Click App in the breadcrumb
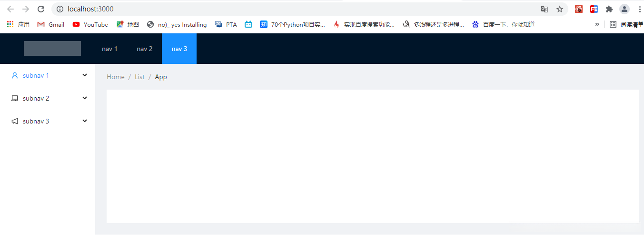This screenshot has width=644, height=236. 161,77
